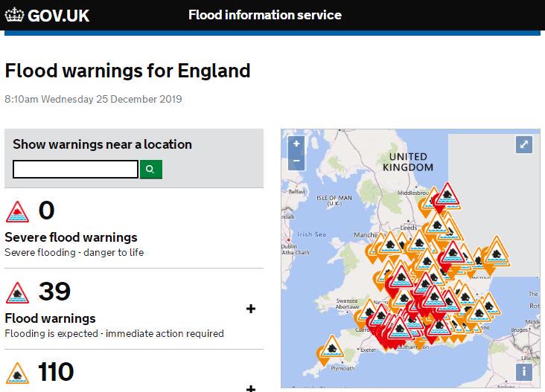Click the Severe flood warnings heading
Viewport: 545px width, 392px height.
(x=71, y=237)
